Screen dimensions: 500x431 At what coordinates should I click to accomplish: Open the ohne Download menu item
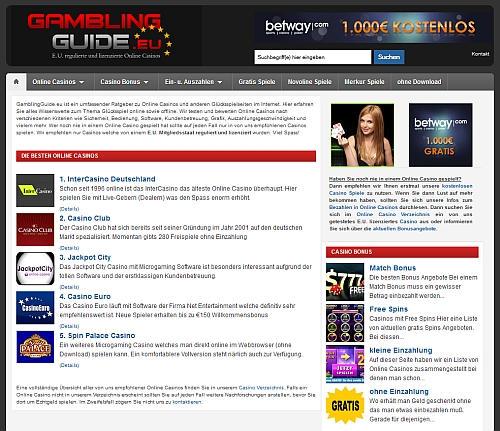click(419, 82)
